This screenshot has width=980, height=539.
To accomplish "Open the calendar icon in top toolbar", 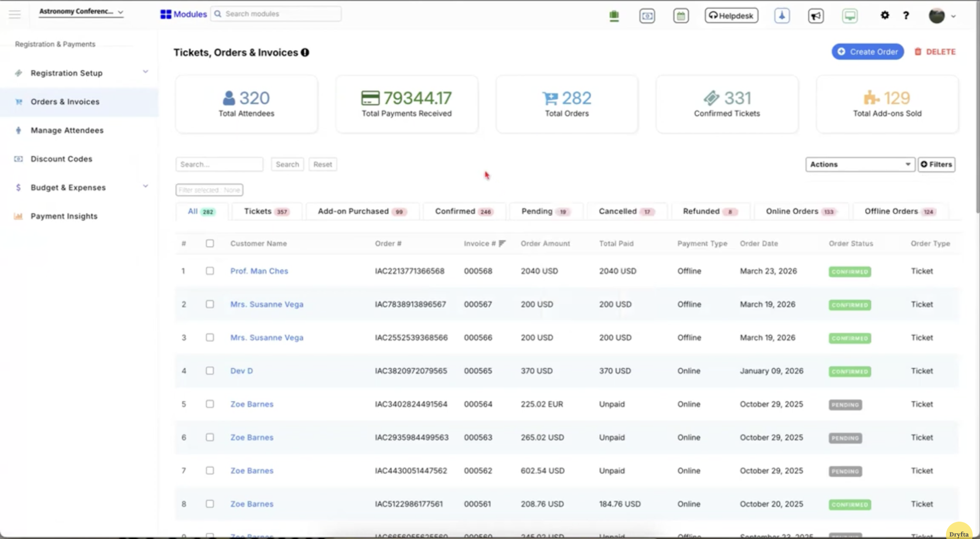I will [681, 16].
